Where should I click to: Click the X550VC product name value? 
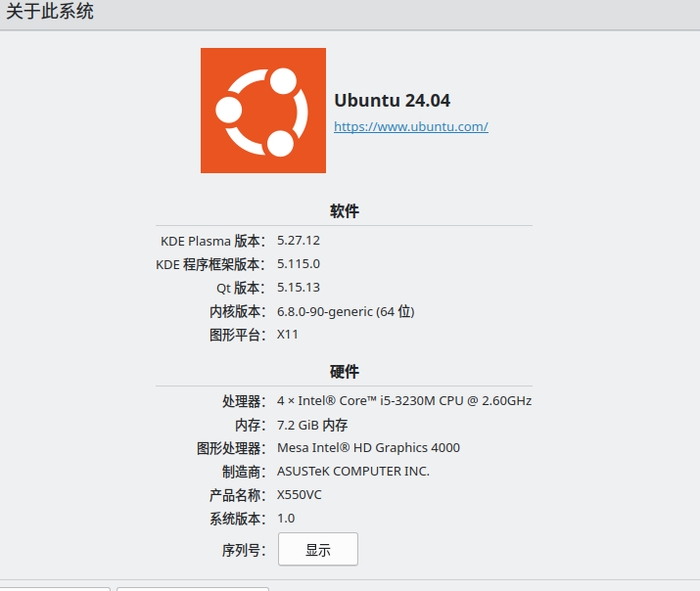[x=300, y=494]
